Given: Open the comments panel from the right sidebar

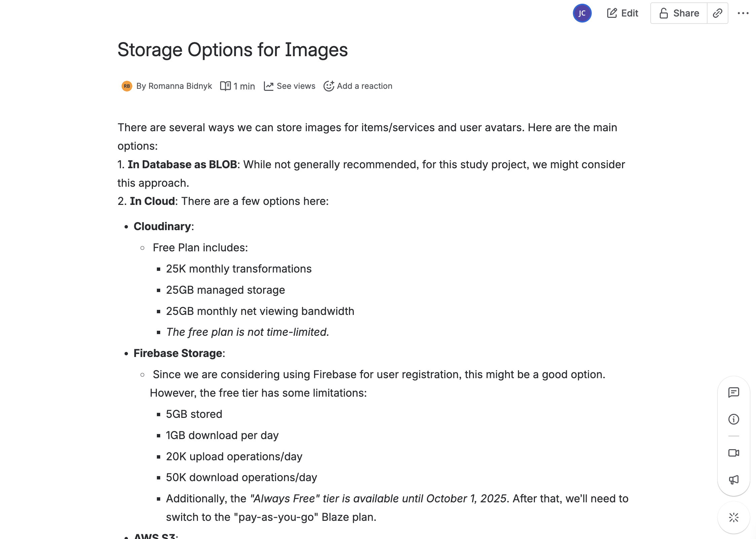Looking at the screenshot, I should [x=734, y=392].
